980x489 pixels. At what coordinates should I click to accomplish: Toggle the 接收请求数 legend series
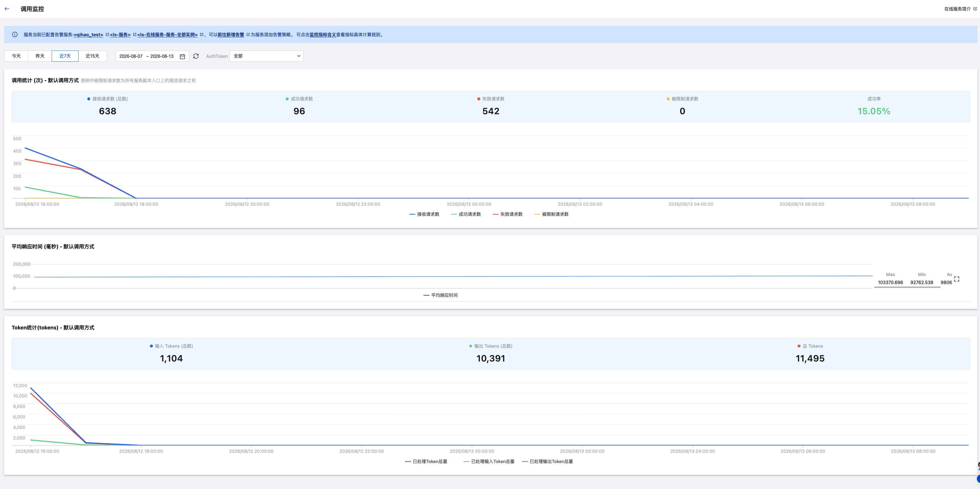click(424, 214)
